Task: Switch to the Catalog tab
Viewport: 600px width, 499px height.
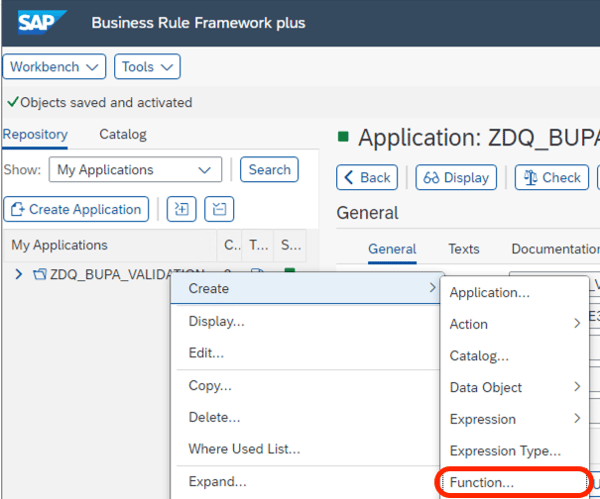Action: (122, 134)
